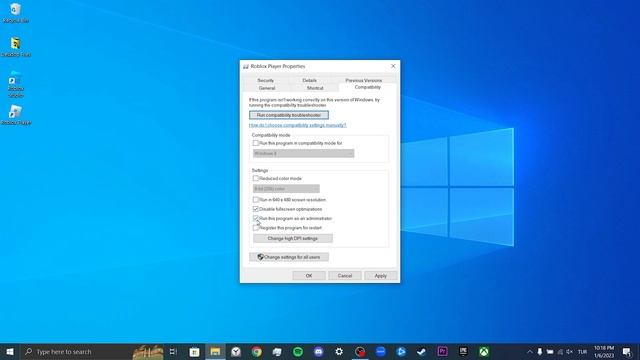Open Epic Games Launcher from taskbar

[463, 351]
